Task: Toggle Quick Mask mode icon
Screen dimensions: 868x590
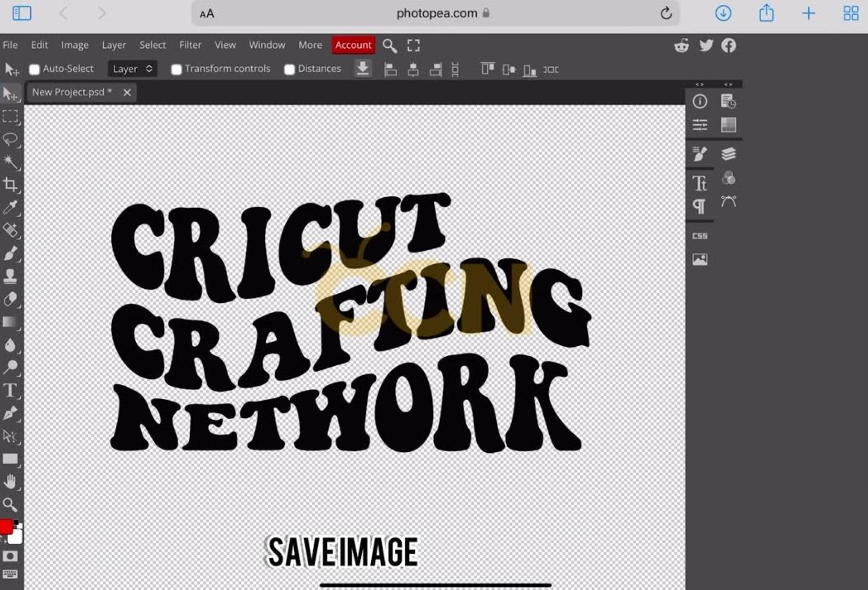Action: click(10, 556)
